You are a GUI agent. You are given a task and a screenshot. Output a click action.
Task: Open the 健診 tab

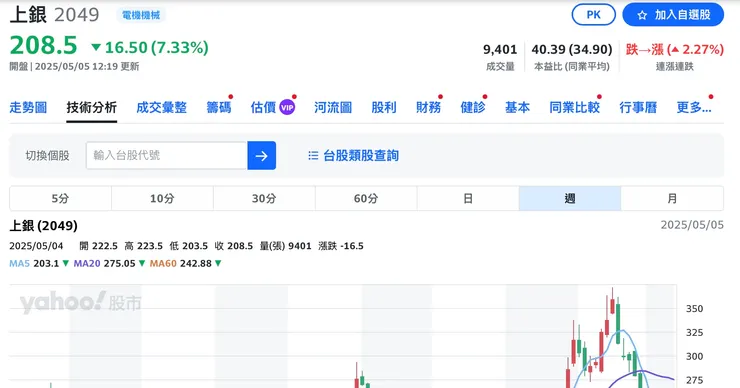click(x=473, y=108)
